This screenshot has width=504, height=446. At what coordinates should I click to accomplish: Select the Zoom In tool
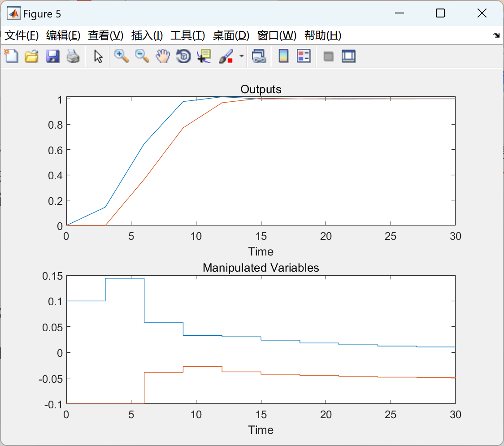[x=121, y=56]
